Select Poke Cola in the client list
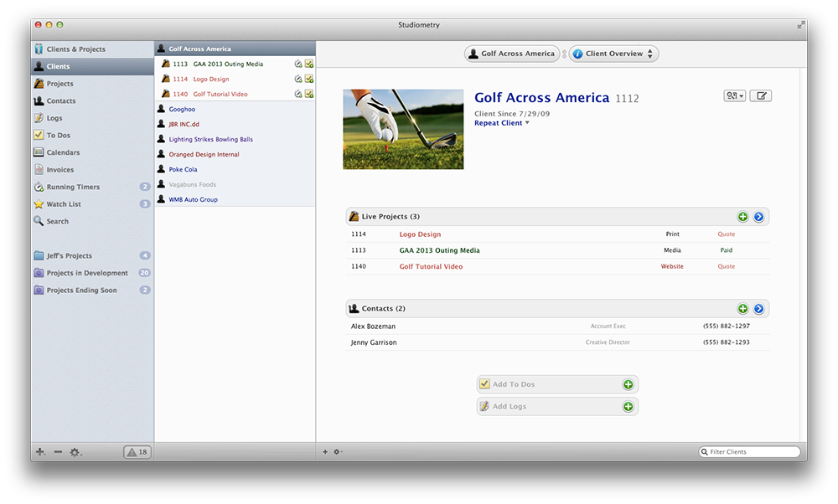Viewport: 838px width, 504px height. coord(183,169)
